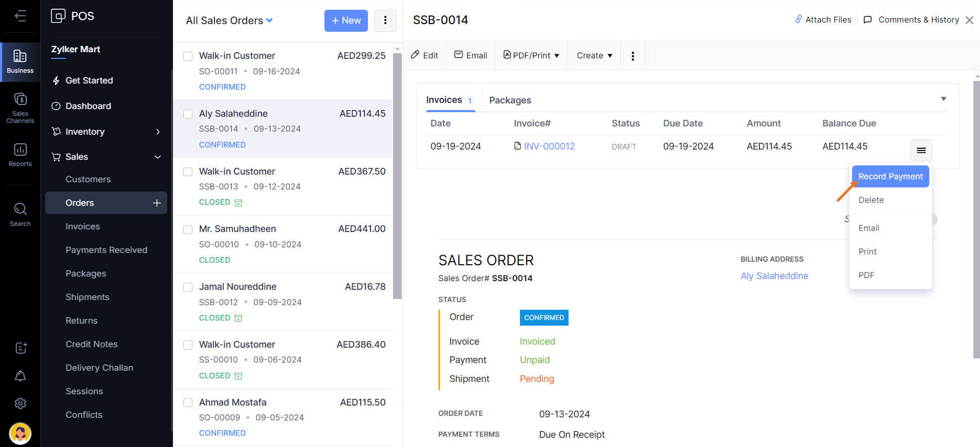This screenshot has height=447, width=980.
Task: Open the Reports icon in the left rail
Action: pos(20,155)
